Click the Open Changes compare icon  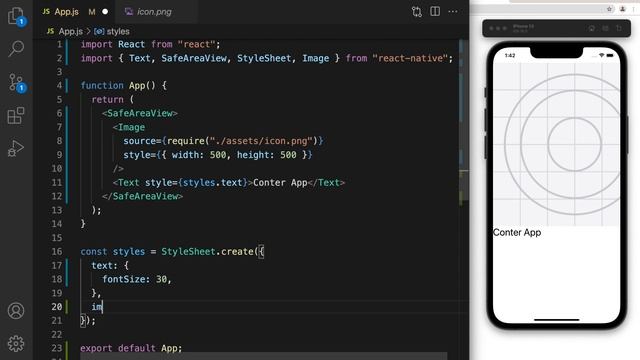point(417,11)
